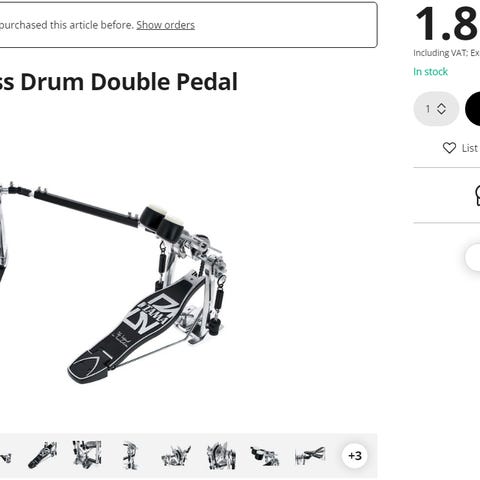
Task: Select the single pedal side-view thumbnail
Action: click(x=43, y=455)
